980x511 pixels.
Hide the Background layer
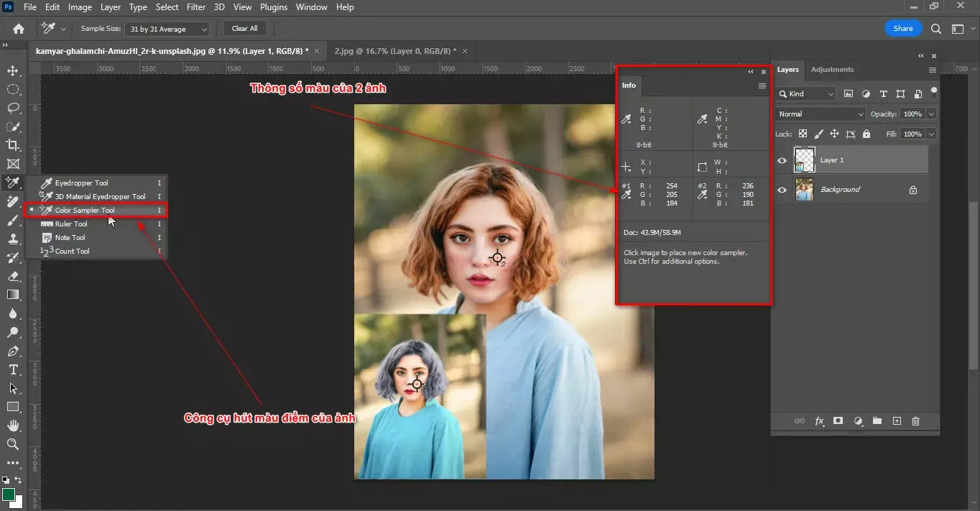point(781,189)
